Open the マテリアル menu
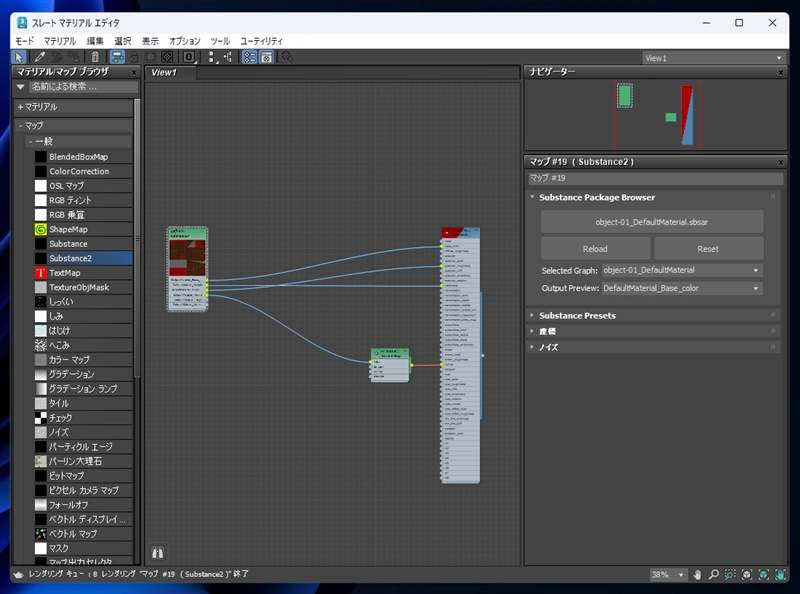 [x=59, y=41]
